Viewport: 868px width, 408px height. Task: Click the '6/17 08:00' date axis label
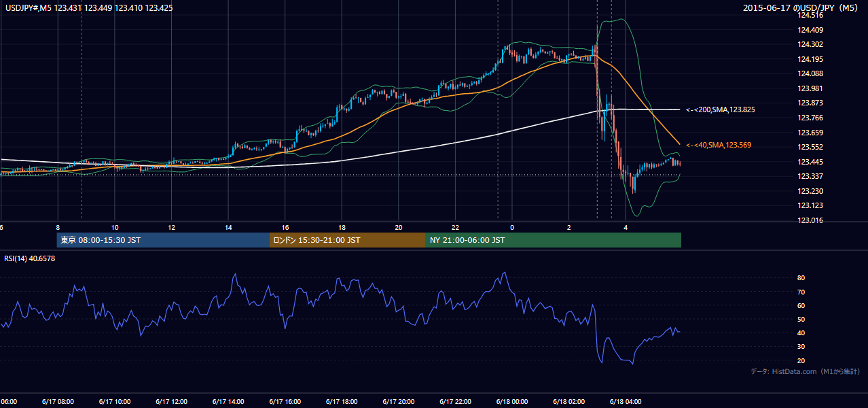(x=58, y=401)
